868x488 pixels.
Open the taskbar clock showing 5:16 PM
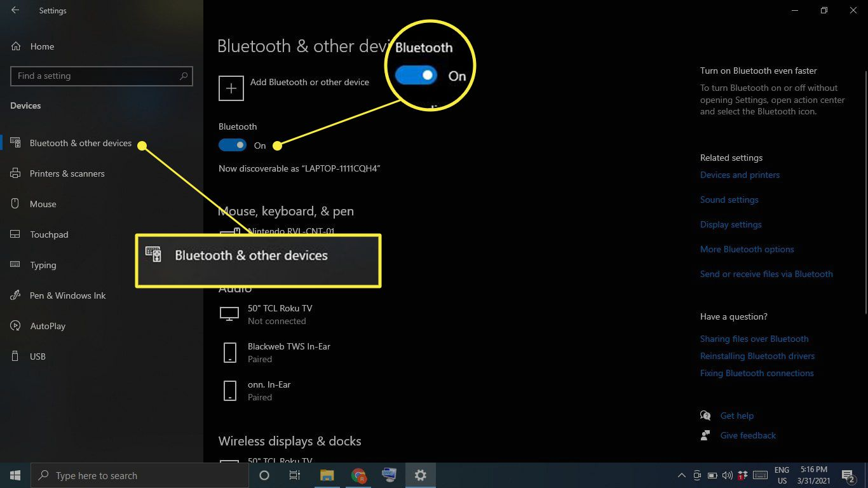(813, 475)
